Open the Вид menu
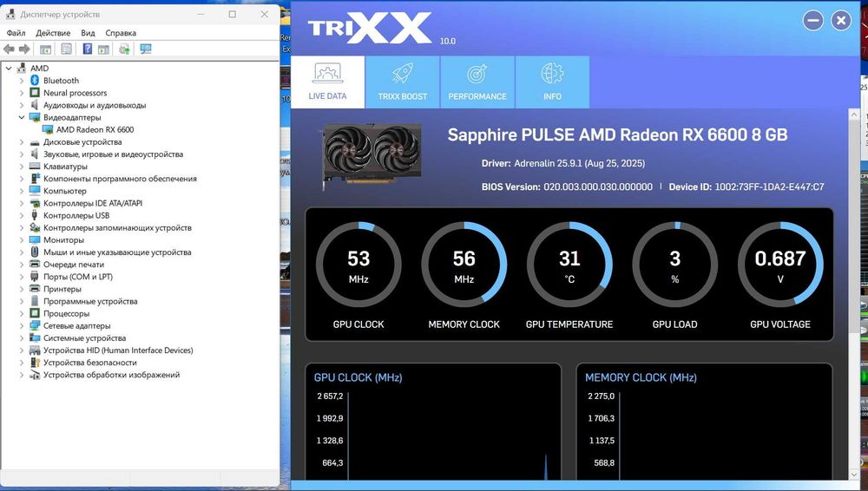 tap(88, 33)
